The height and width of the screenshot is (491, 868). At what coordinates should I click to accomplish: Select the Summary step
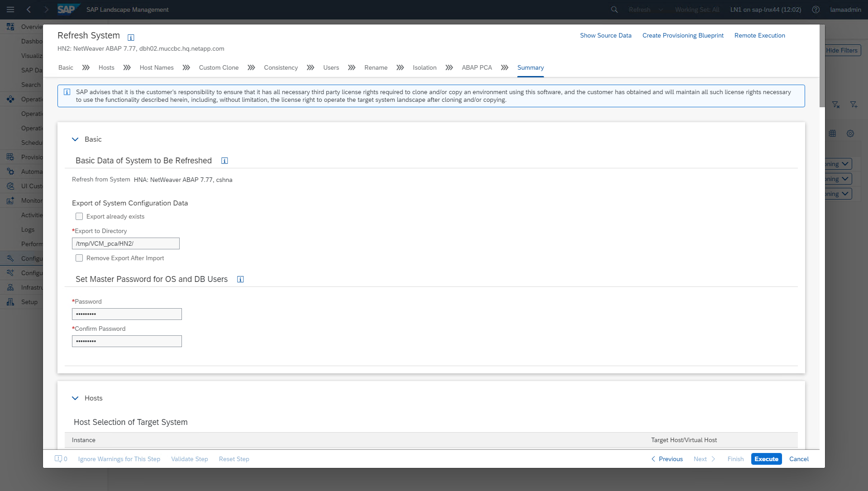pyautogui.click(x=530, y=67)
